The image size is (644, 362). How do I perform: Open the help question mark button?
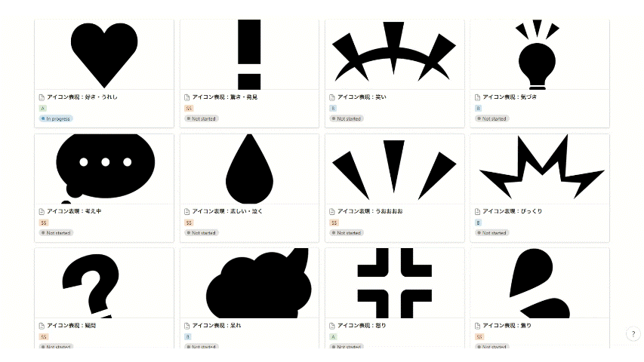click(x=633, y=333)
